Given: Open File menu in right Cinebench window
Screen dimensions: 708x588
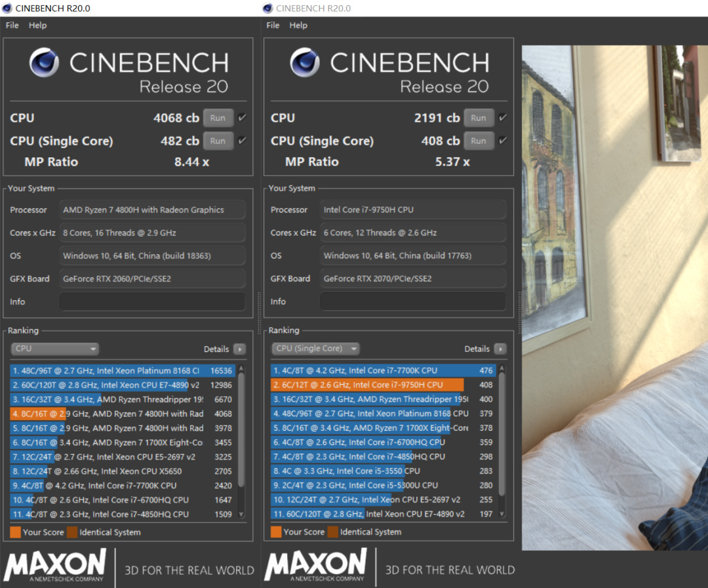Looking at the screenshot, I should tap(273, 26).
